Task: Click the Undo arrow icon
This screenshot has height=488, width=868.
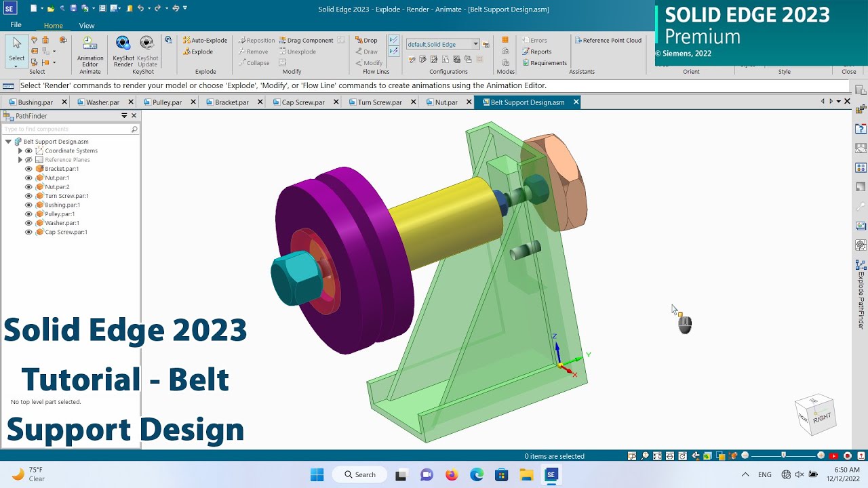Action: tap(140, 8)
